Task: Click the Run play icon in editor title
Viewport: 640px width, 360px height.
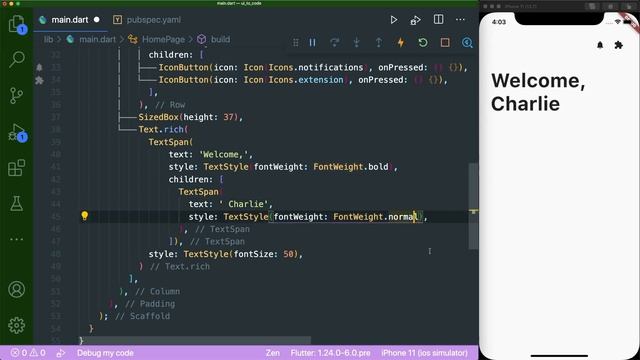Action: click(x=393, y=20)
